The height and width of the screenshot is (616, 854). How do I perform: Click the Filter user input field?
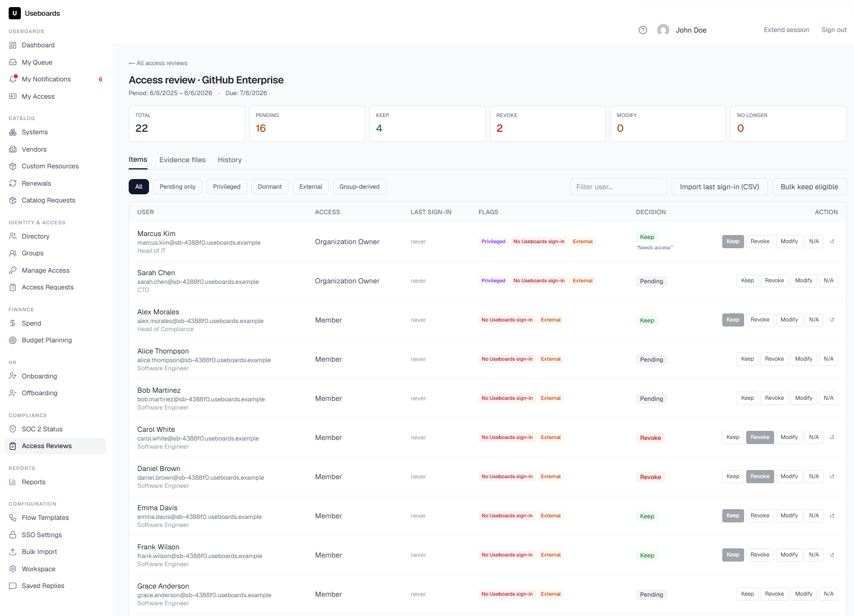point(619,187)
